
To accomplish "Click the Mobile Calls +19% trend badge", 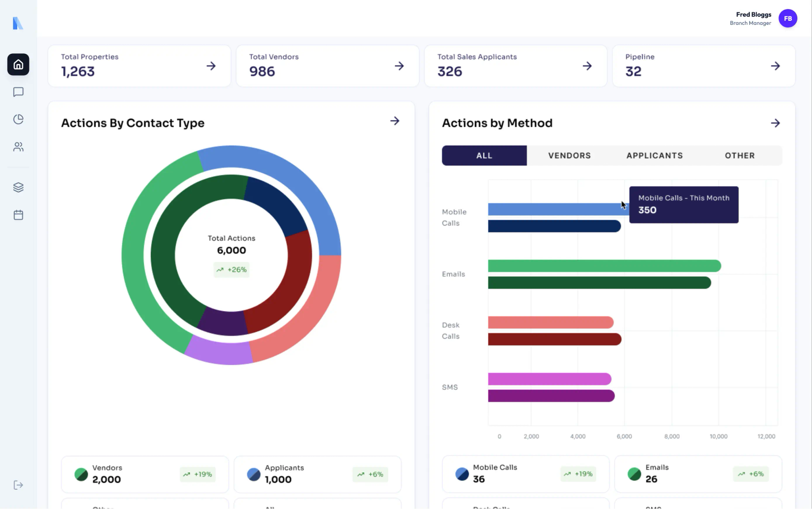I will tap(579, 474).
